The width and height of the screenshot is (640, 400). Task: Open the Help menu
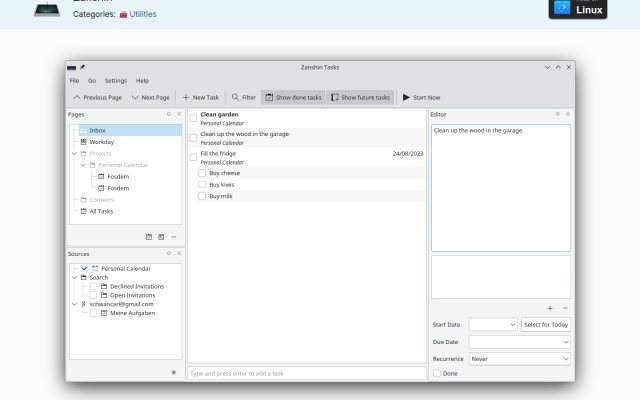[x=142, y=81]
